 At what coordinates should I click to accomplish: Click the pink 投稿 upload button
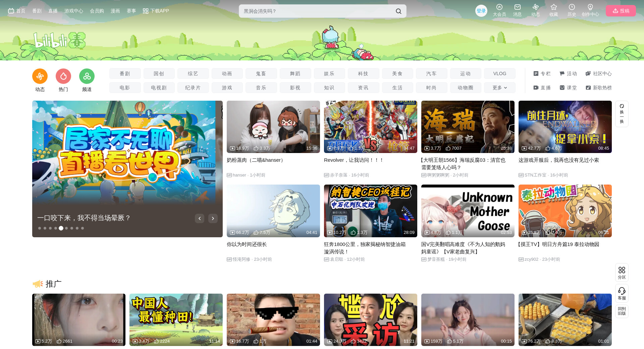pos(621,11)
